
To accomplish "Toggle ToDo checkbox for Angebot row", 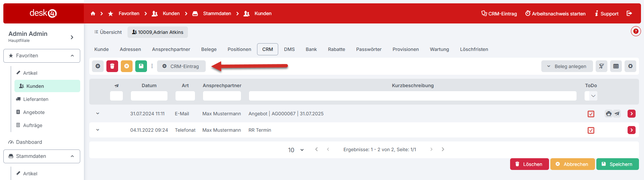I will (591, 114).
